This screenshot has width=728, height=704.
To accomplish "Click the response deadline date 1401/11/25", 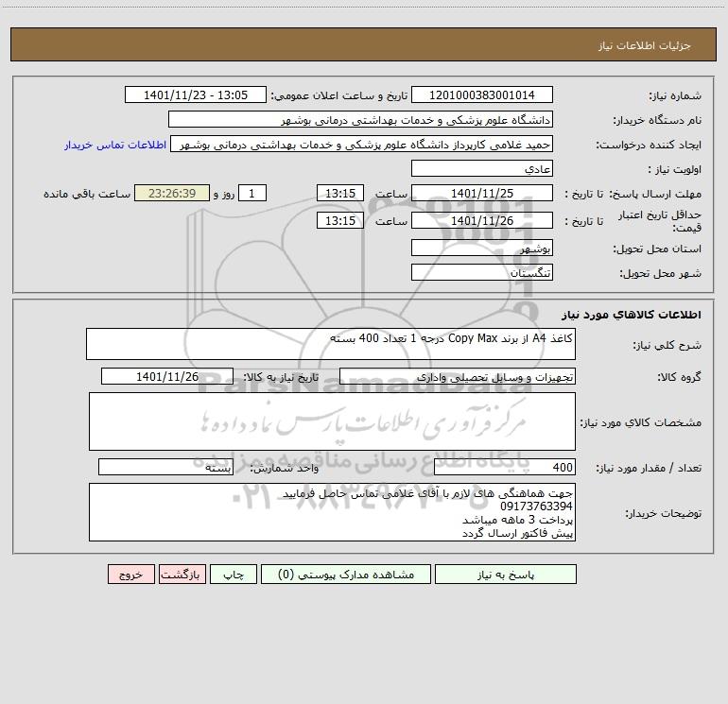I will pos(482,193).
